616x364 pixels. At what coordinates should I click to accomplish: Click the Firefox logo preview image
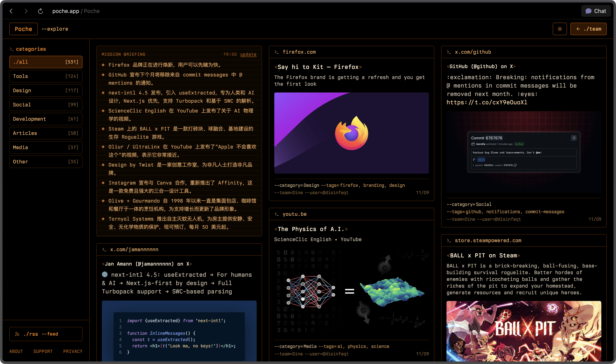tap(351, 133)
